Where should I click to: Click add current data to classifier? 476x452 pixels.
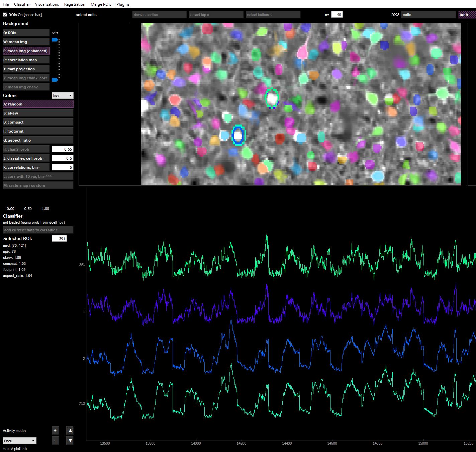38,230
